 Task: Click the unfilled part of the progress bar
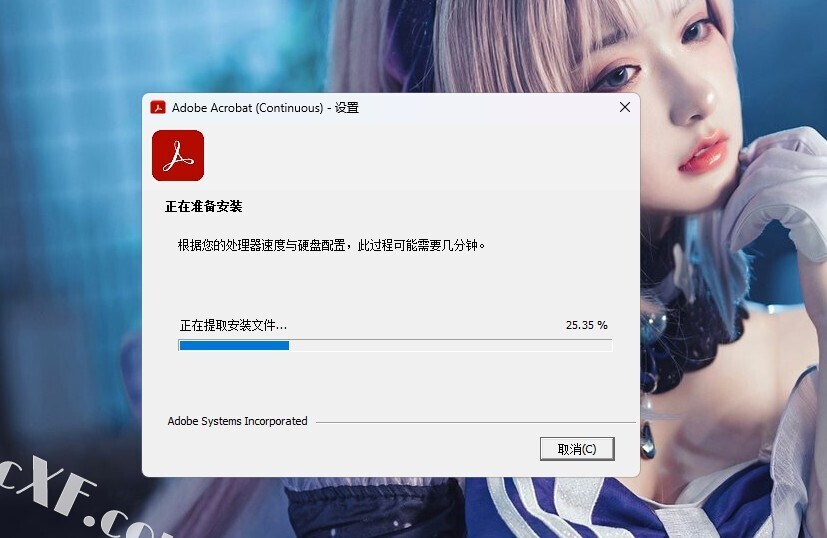450,345
